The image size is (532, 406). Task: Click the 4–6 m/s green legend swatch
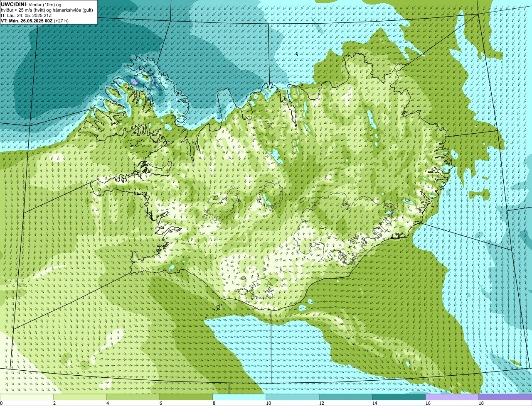pos(133,397)
